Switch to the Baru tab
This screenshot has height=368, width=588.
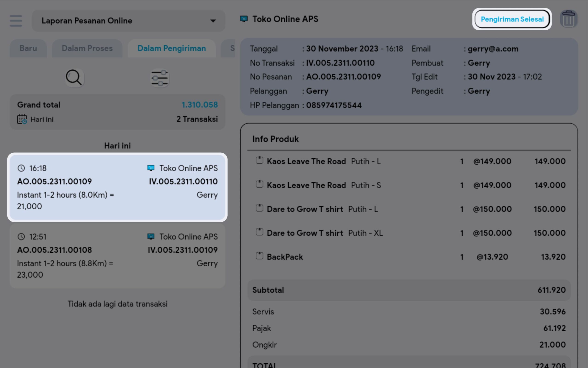pos(28,48)
